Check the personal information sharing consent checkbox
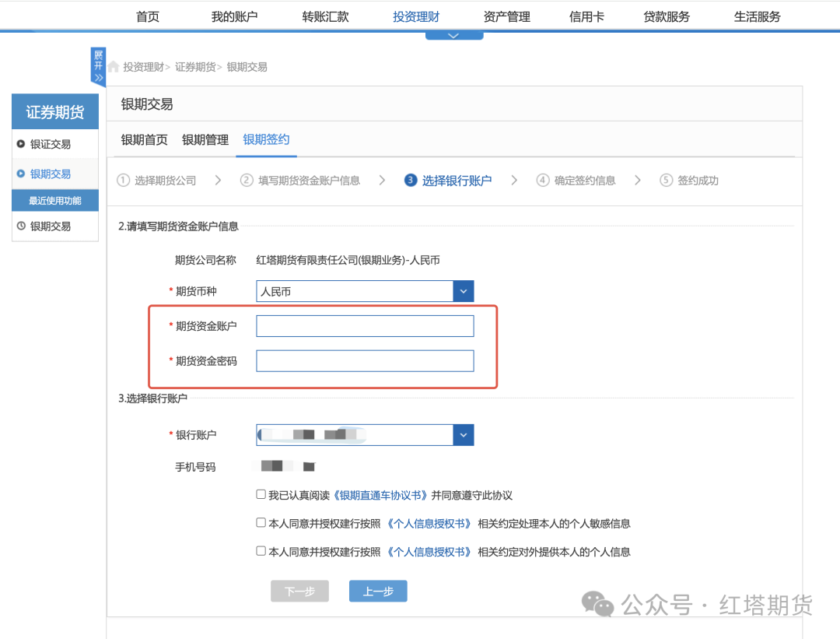 click(x=261, y=552)
